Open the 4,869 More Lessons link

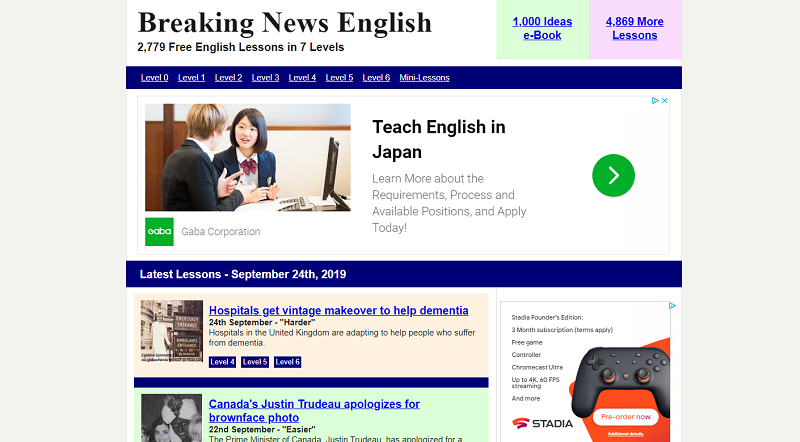point(635,29)
